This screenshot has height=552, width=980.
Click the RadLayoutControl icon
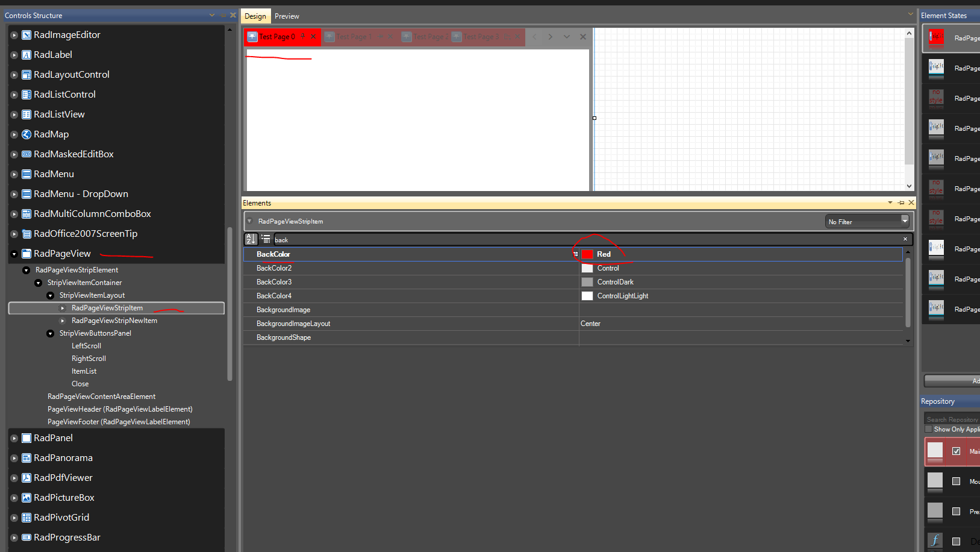click(27, 75)
